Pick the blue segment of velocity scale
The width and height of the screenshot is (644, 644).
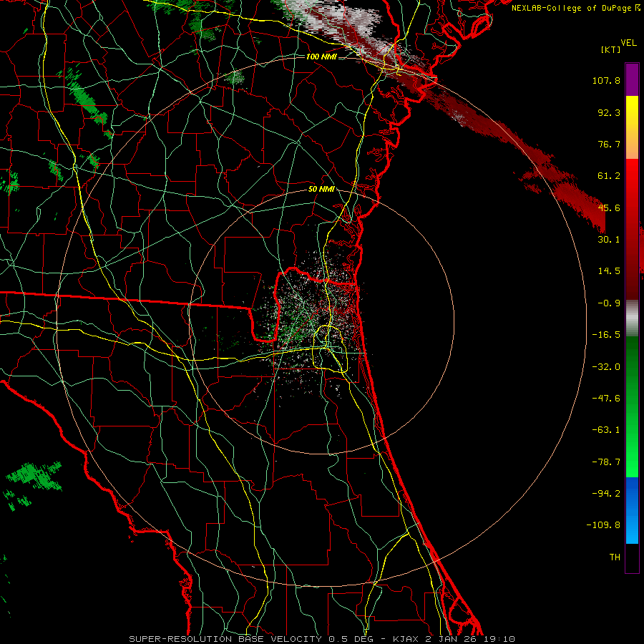632,510
